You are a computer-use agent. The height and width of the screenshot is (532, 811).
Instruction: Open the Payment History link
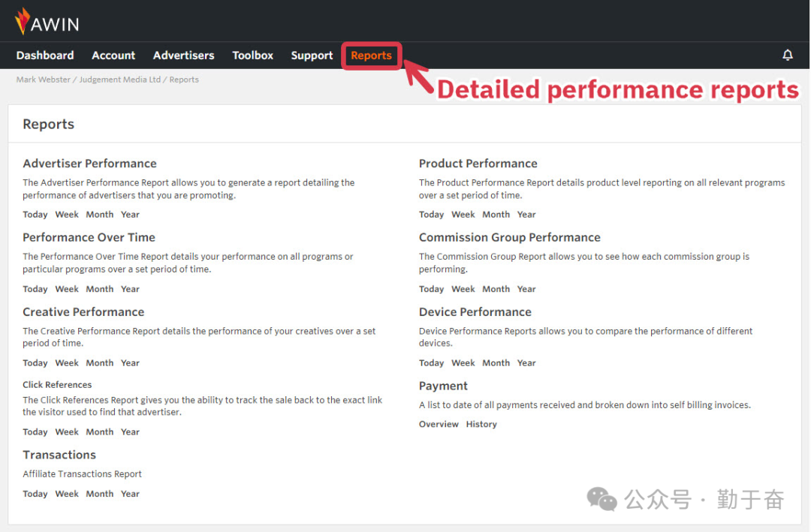pos(481,425)
